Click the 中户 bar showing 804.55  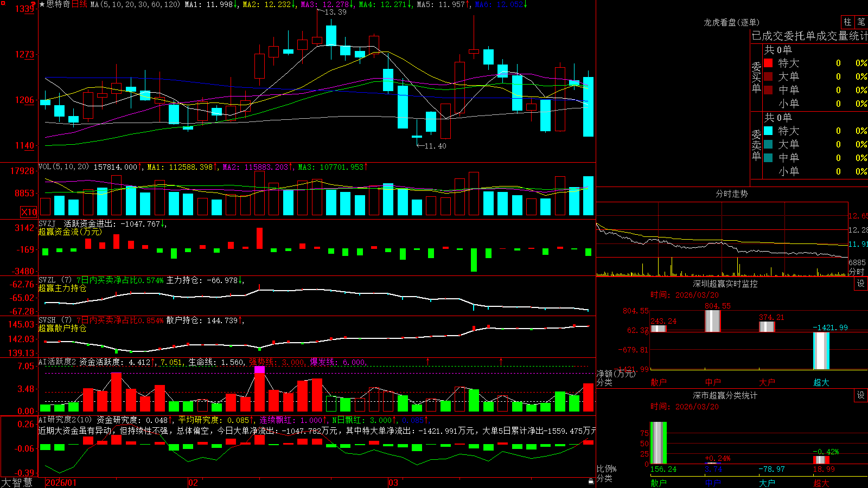(x=713, y=321)
